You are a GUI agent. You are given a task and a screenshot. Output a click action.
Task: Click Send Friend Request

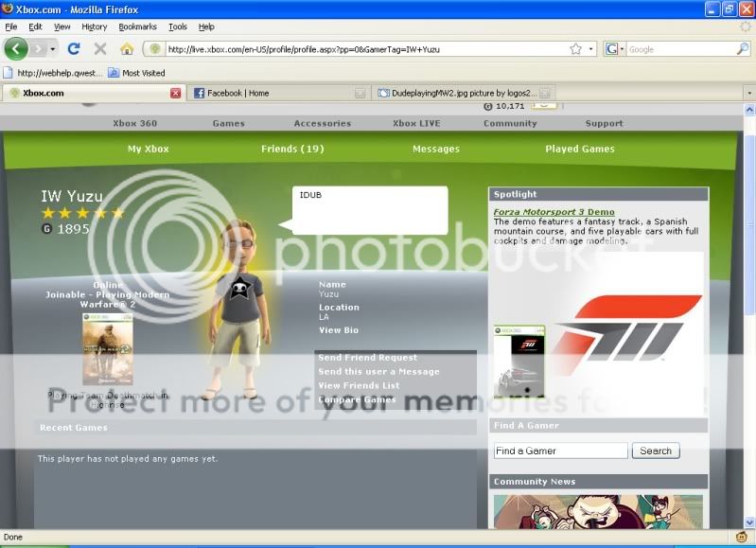[x=367, y=358]
